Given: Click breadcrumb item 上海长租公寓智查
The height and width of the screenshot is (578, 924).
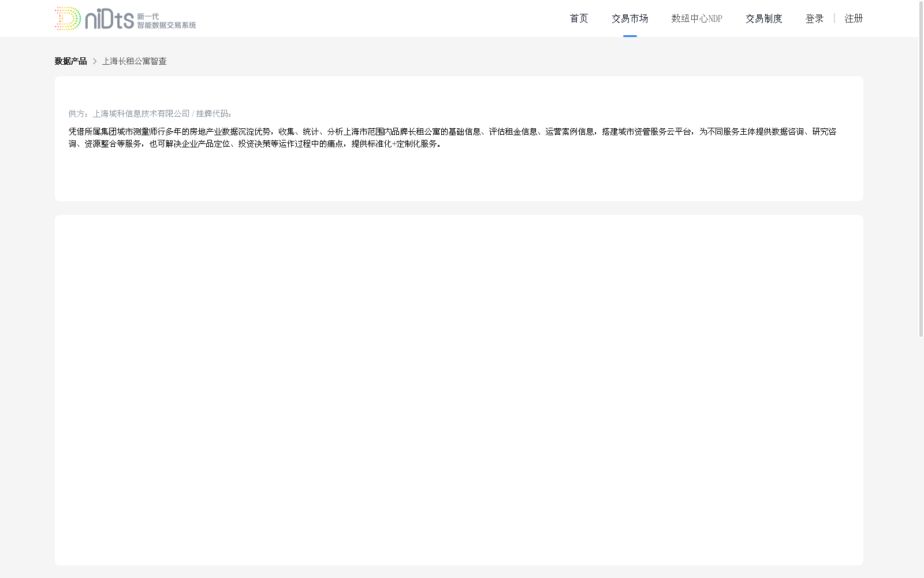Looking at the screenshot, I should tap(135, 61).
